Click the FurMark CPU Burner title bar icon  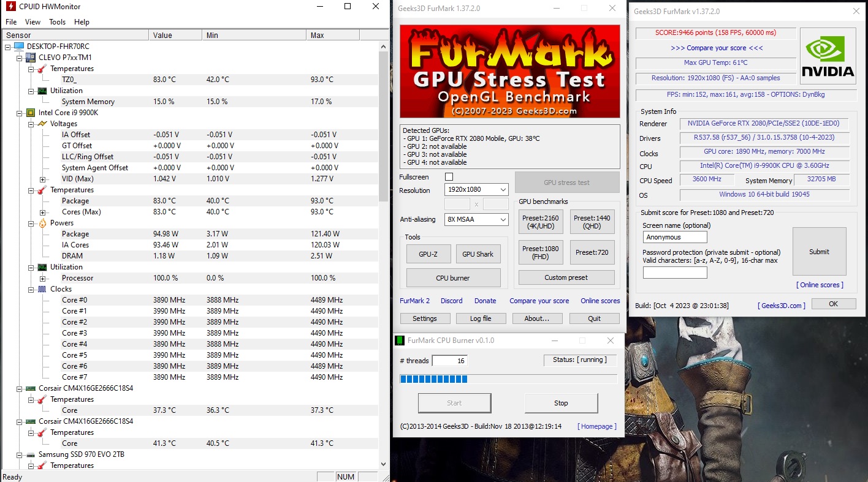(399, 341)
